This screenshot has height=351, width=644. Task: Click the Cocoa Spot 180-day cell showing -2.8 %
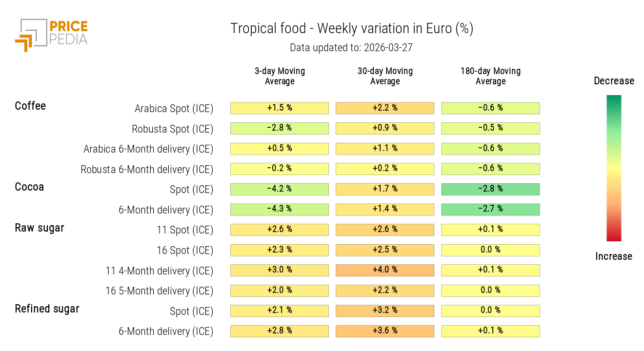[490, 189]
